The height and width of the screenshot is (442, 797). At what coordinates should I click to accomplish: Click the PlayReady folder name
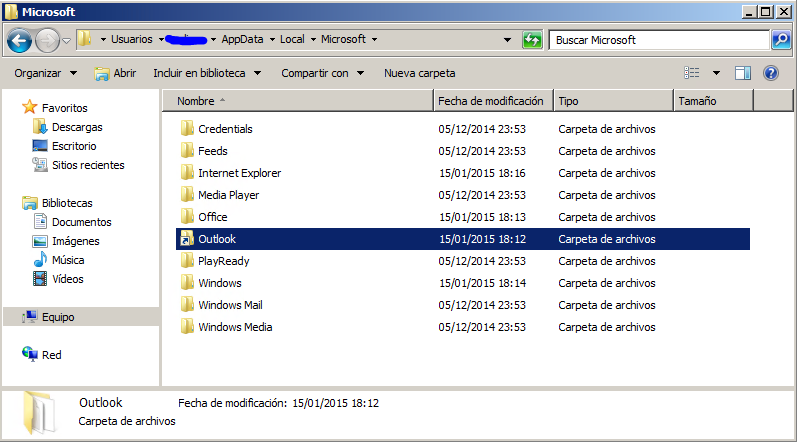[224, 261]
